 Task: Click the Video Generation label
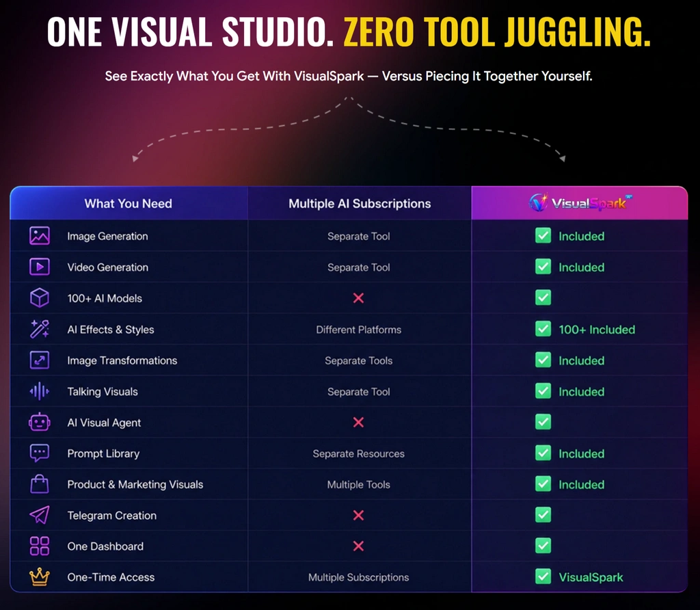tap(107, 267)
